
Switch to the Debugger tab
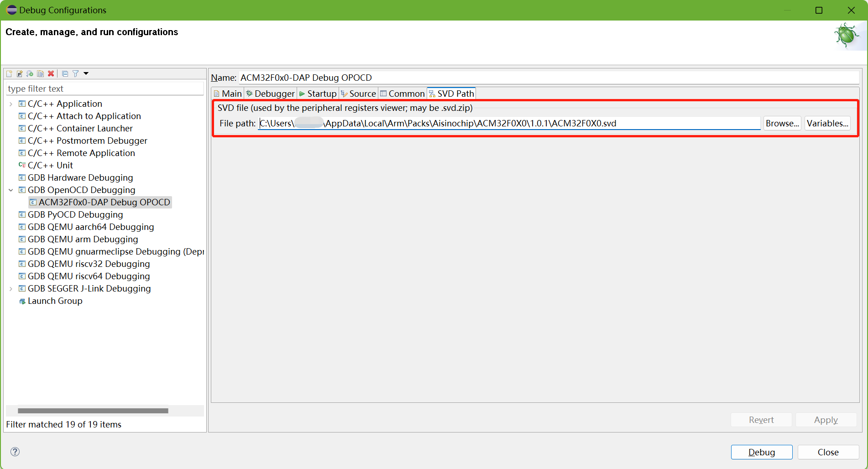tap(271, 94)
